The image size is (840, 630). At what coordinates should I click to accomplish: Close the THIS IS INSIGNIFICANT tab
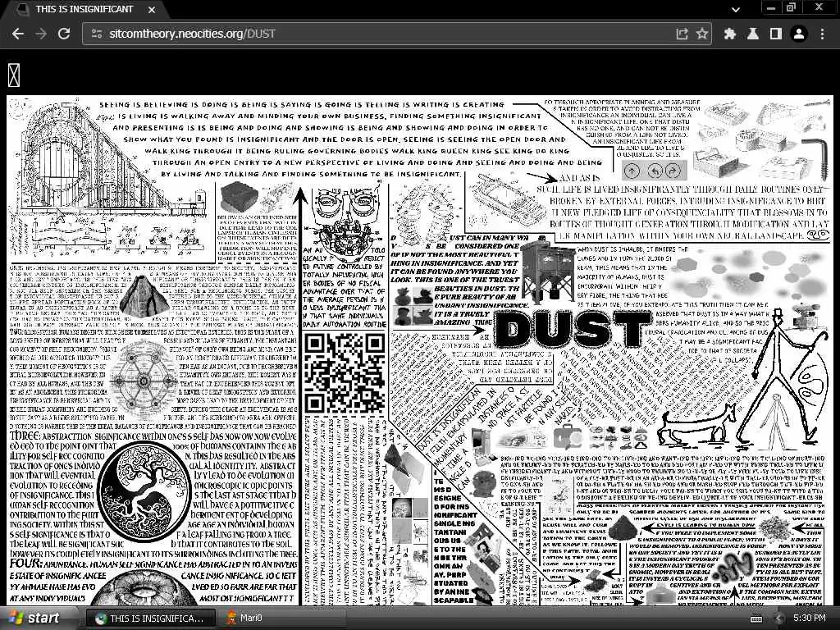[152, 10]
